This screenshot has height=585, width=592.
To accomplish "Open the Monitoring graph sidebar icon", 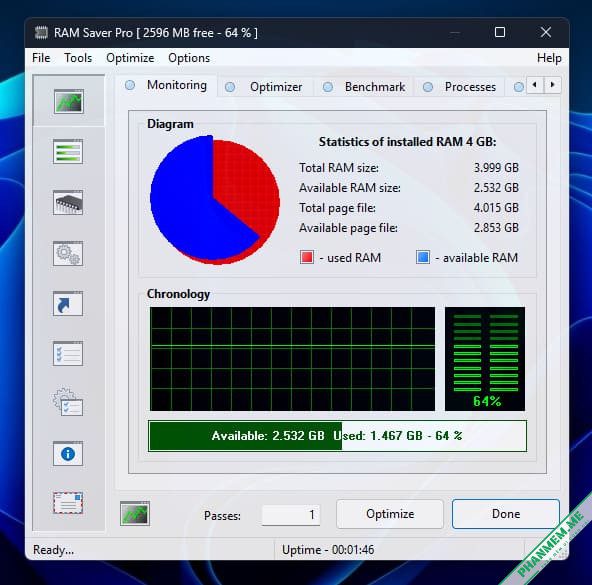I will pyautogui.click(x=68, y=101).
